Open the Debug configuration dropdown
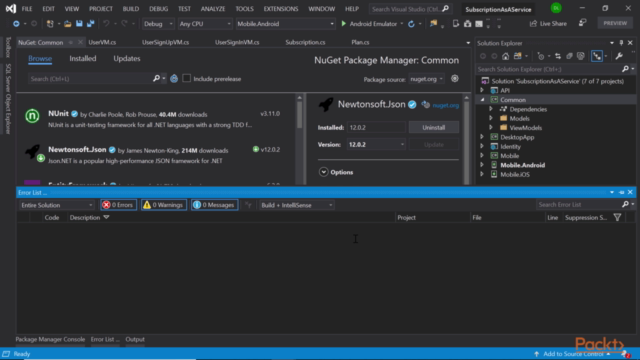The width and height of the screenshot is (640, 360). [x=158, y=24]
